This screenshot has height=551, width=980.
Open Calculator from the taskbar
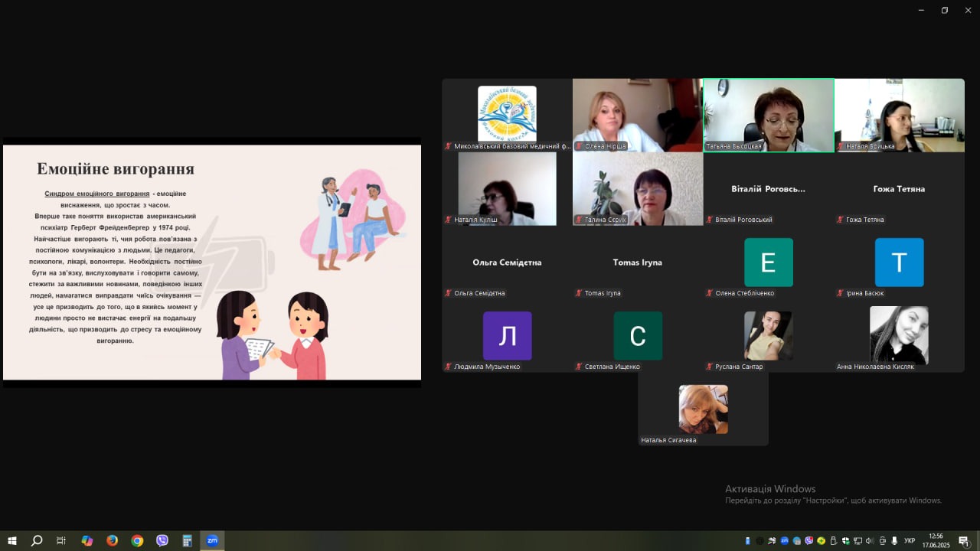187,540
